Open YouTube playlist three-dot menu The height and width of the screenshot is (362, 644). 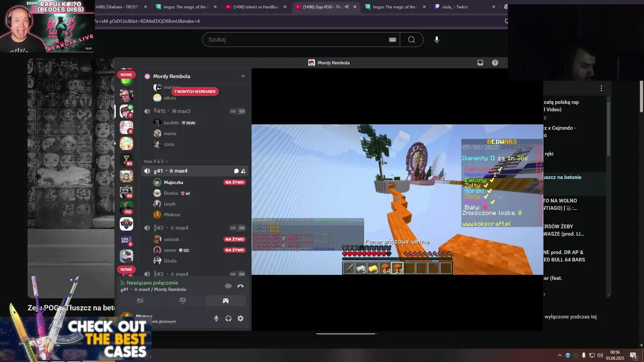[601, 88]
